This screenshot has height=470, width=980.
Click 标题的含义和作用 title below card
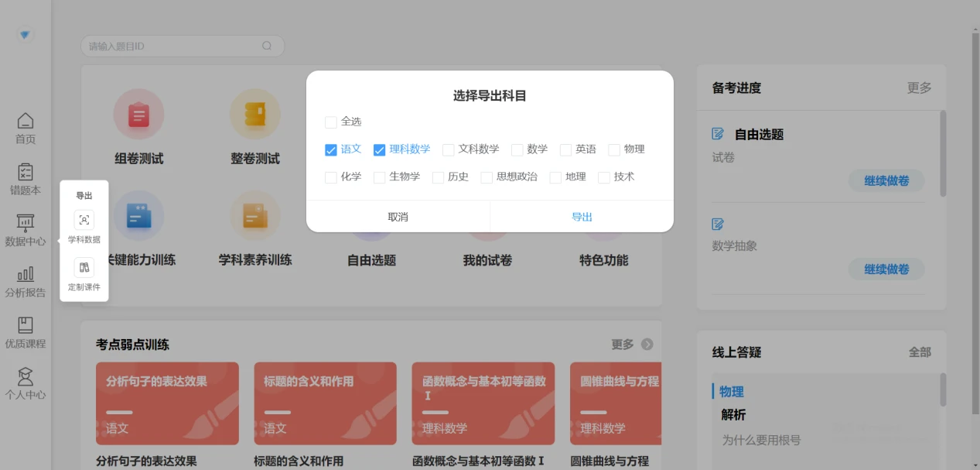coord(299,461)
